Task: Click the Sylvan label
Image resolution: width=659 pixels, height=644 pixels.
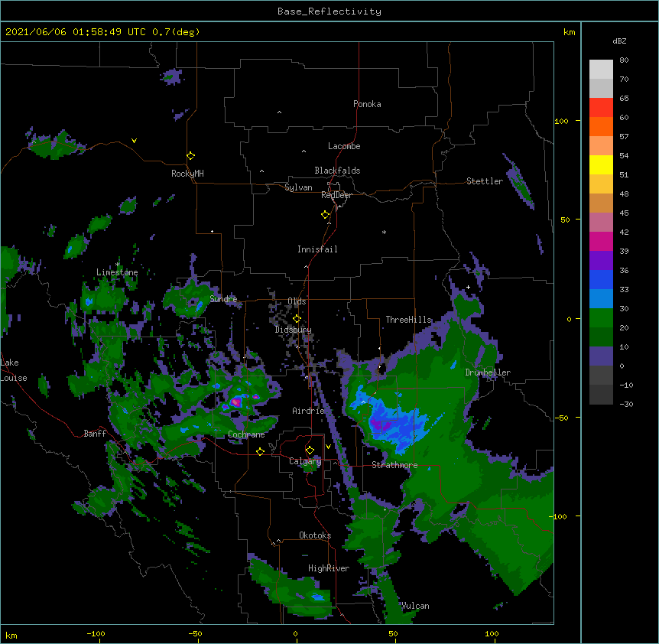Action: click(298, 187)
